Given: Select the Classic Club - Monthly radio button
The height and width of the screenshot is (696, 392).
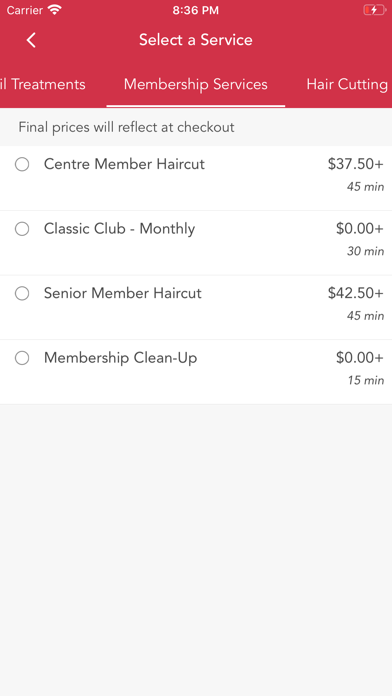Looking at the screenshot, I should click(x=22, y=229).
